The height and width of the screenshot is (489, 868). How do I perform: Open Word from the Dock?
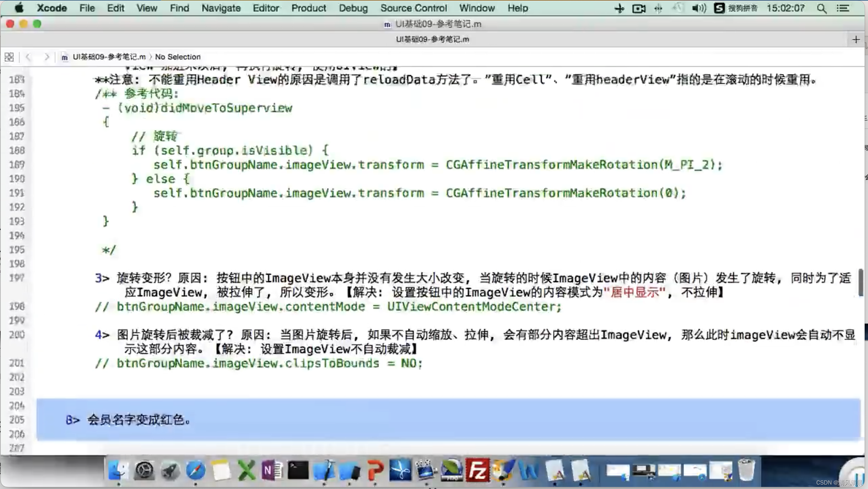528,470
